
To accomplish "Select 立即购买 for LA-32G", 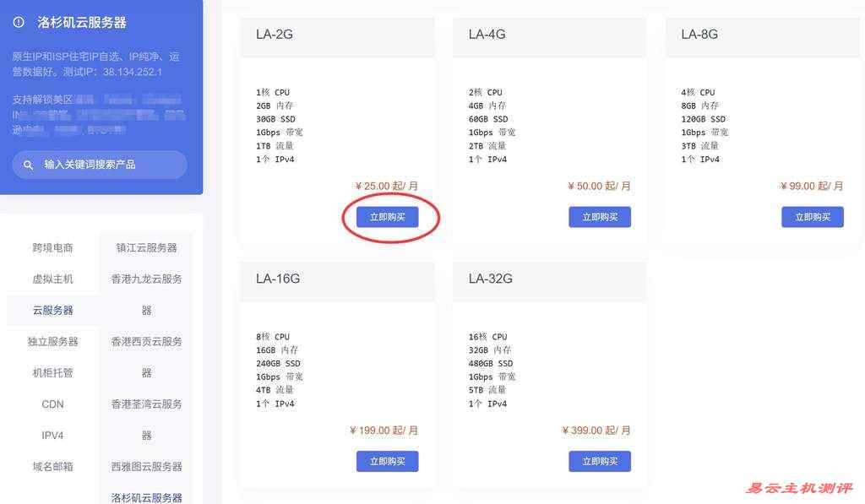I will click(x=600, y=462).
